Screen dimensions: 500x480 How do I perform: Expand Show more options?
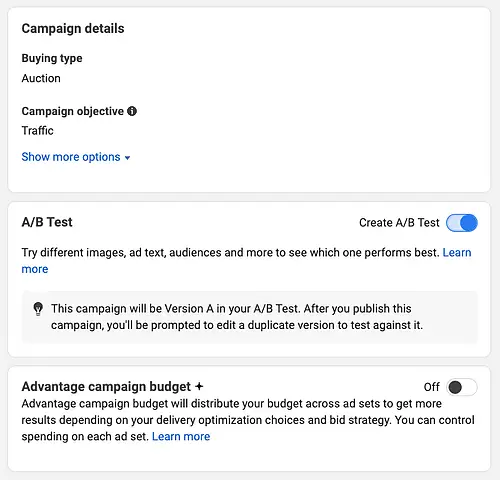pos(76,157)
